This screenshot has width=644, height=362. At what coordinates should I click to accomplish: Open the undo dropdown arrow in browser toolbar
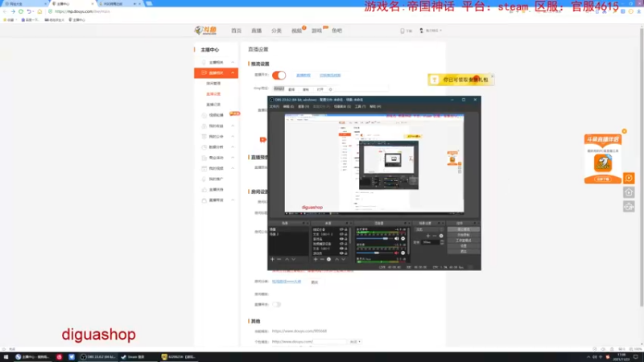click(33, 11)
